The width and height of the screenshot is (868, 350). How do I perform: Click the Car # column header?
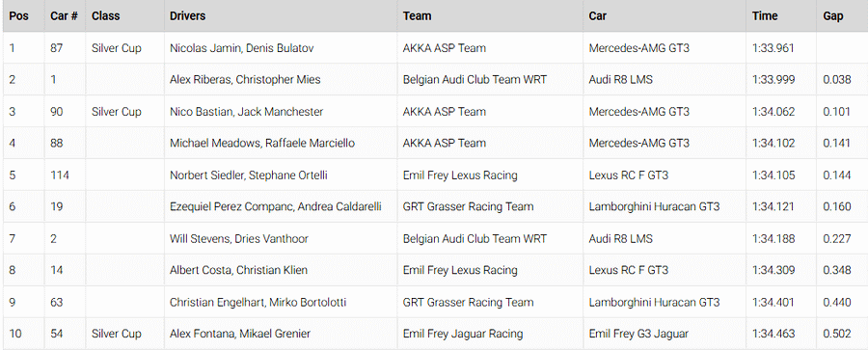coord(65,16)
